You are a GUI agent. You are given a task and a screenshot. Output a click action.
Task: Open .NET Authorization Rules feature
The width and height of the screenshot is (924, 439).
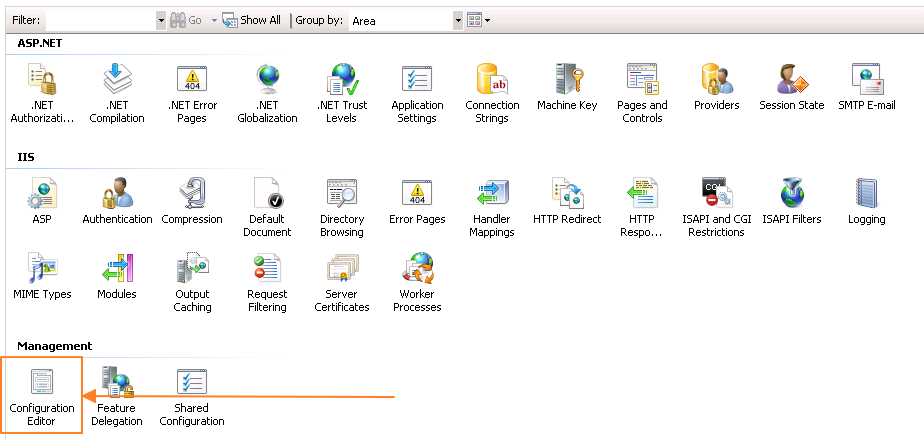pyautogui.click(x=43, y=93)
